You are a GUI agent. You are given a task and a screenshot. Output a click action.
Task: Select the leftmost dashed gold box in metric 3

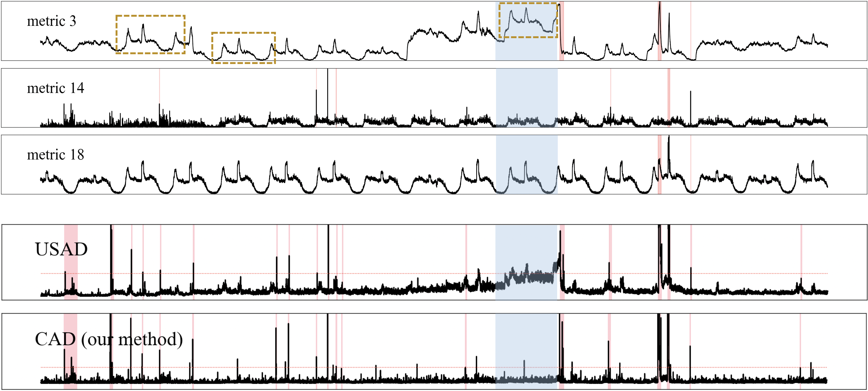pos(150,34)
